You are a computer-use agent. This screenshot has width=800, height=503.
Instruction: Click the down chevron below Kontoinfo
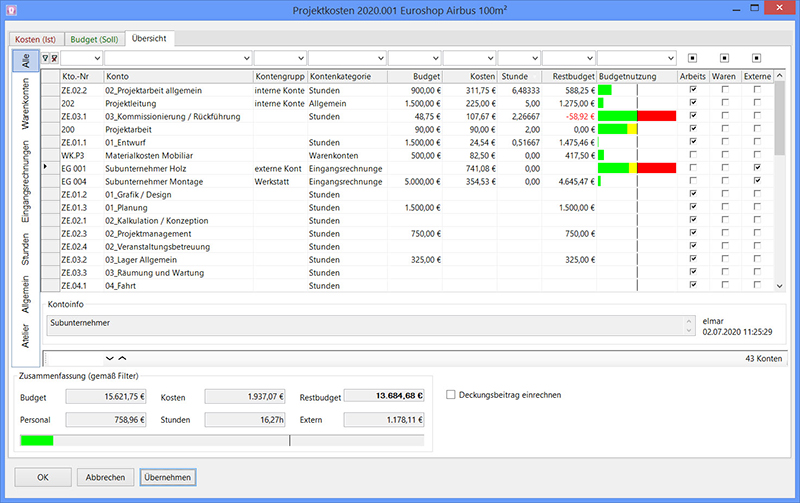[110, 358]
